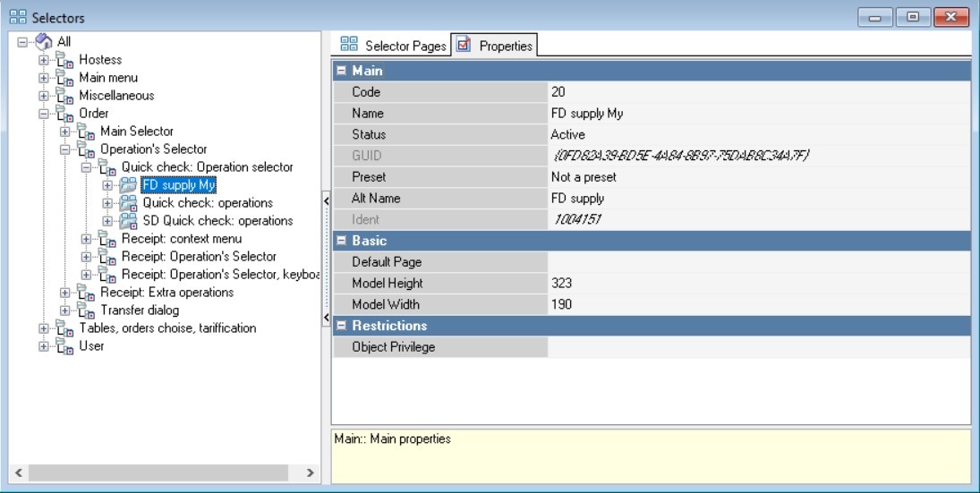The width and height of the screenshot is (980, 493).
Task: Click the Name field value FD supply My
Action: pos(587,114)
